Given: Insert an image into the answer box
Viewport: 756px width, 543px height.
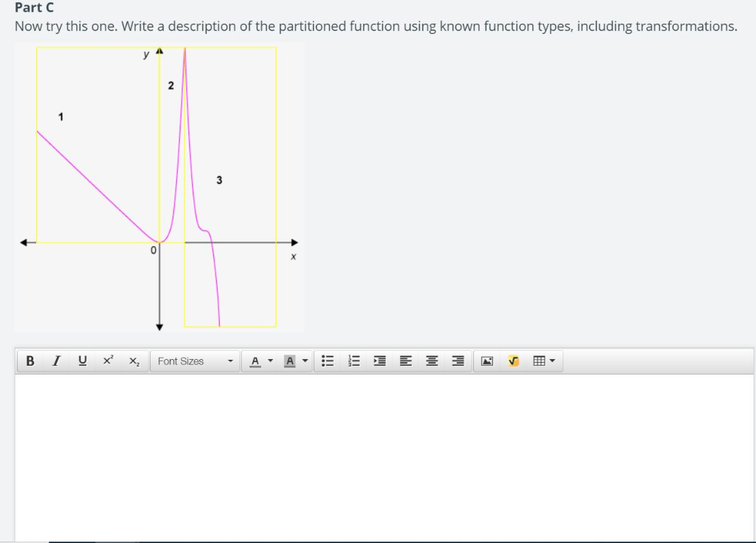Looking at the screenshot, I should (x=486, y=361).
